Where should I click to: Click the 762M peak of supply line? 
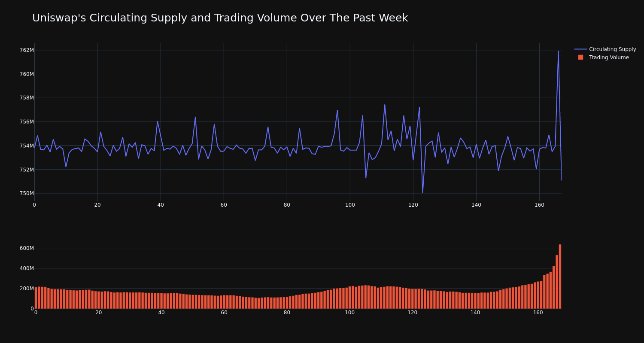tap(558, 51)
